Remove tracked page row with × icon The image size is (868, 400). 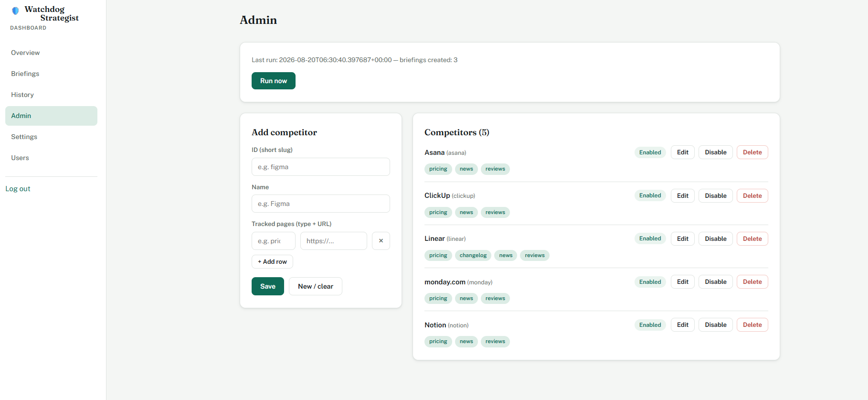381,241
